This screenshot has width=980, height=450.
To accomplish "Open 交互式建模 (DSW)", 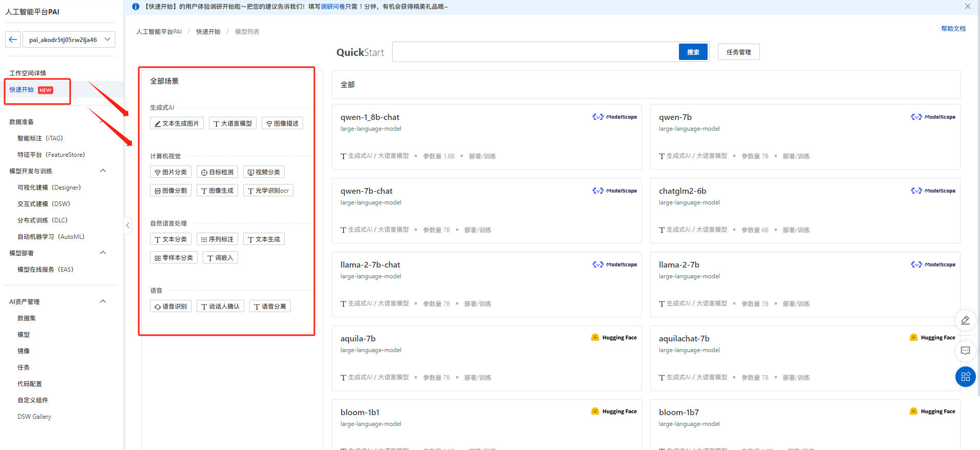I will click(44, 204).
